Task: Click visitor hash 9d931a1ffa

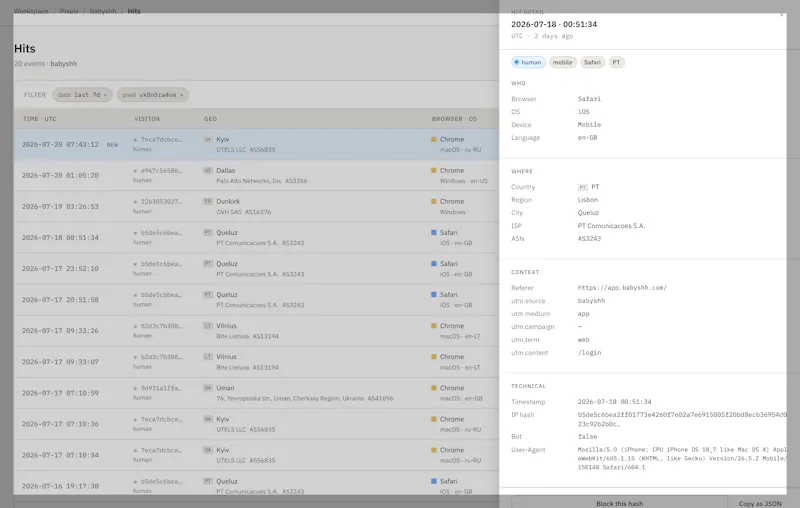Action: click(x=161, y=388)
